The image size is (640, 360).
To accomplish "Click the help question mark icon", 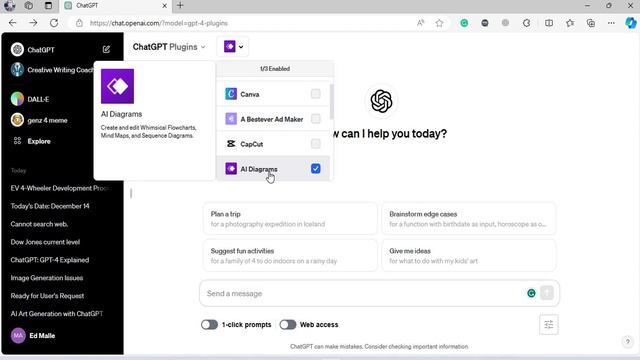I will tap(627, 341).
